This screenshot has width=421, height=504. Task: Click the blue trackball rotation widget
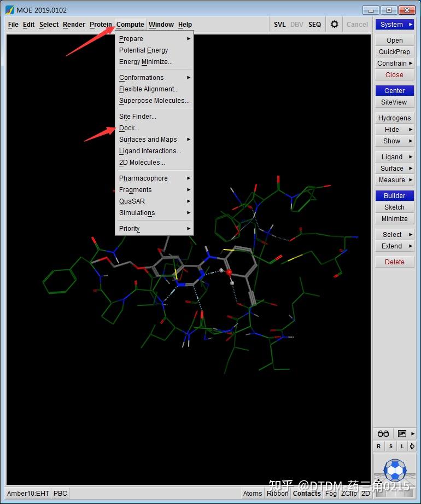click(x=395, y=471)
